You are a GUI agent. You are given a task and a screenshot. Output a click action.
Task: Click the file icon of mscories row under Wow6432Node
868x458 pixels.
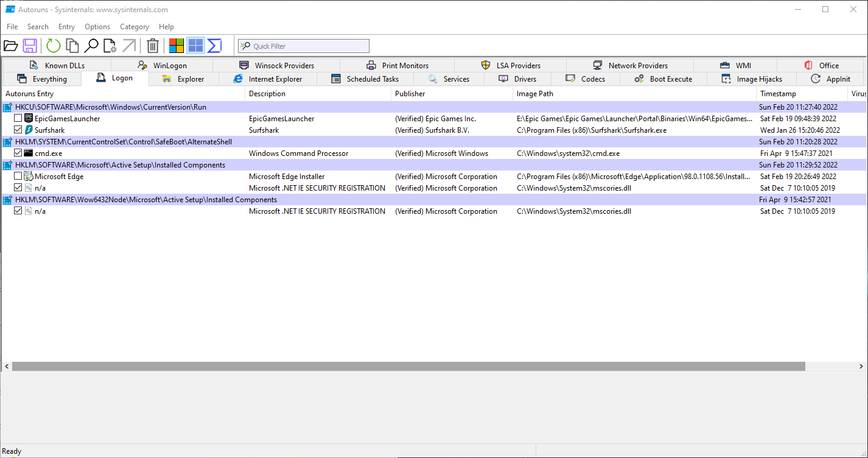click(x=29, y=211)
